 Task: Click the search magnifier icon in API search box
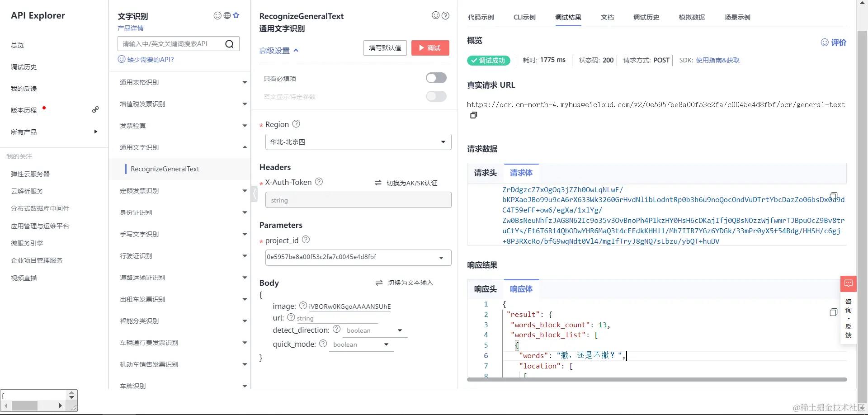(229, 44)
